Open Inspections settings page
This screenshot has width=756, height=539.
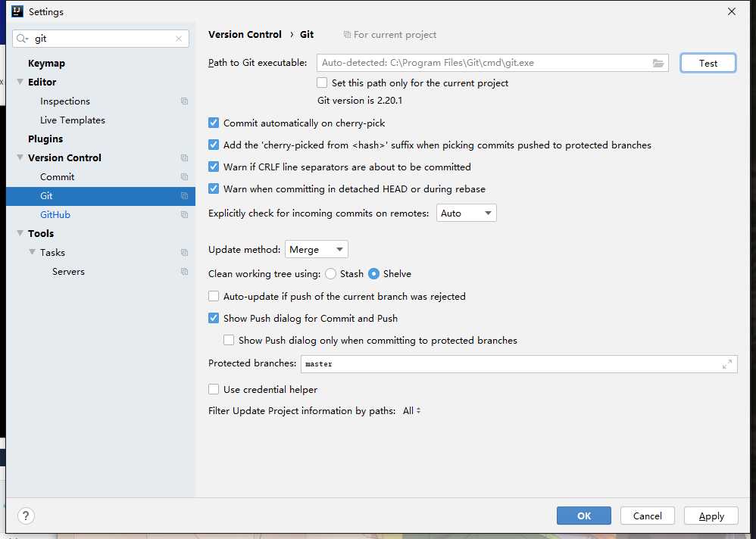pos(65,101)
